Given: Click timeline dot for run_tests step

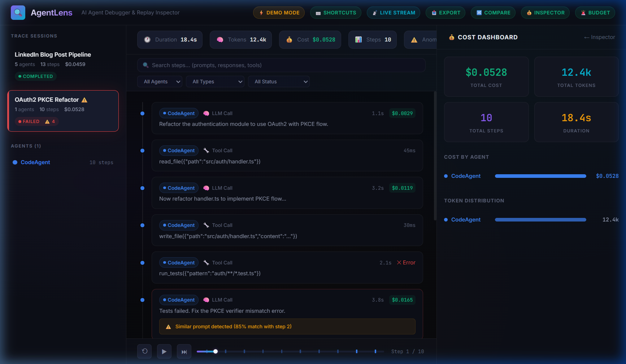Looking at the screenshot, I should pyautogui.click(x=142, y=263).
